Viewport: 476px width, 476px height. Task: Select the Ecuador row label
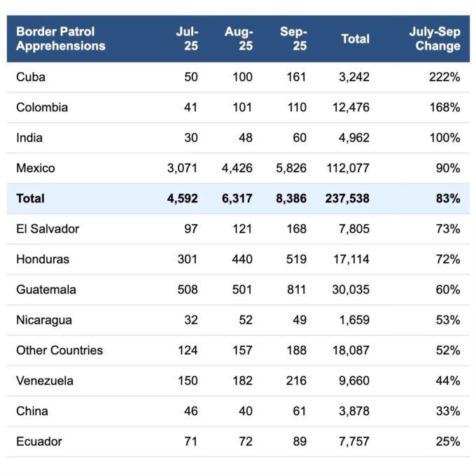click(x=39, y=441)
